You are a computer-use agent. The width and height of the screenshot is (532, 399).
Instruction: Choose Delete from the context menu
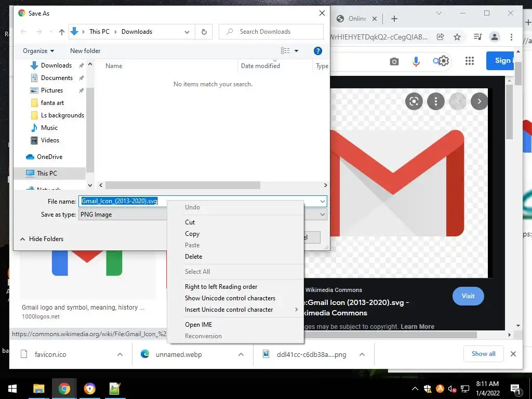[193, 257]
